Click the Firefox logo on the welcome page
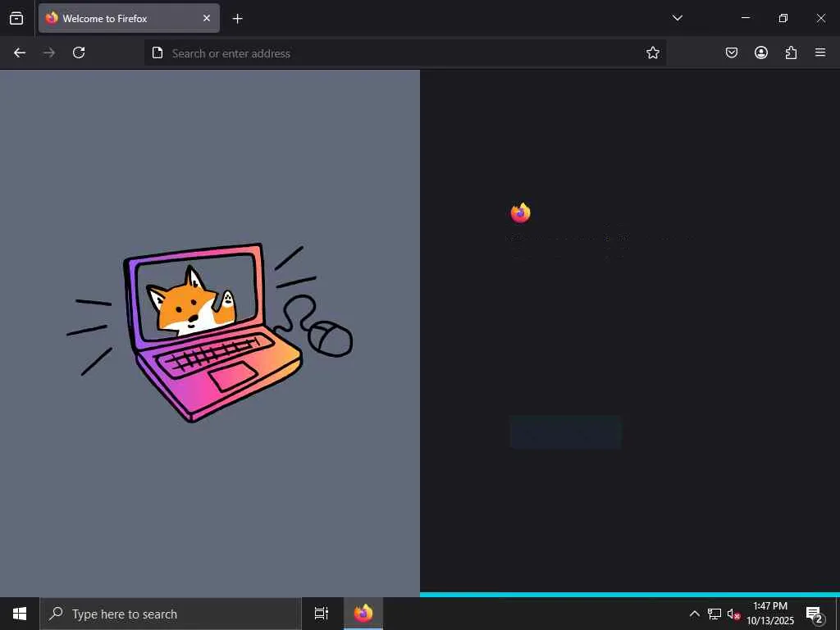The width and height of the screenshot is (840, 630). pos(520,212)
